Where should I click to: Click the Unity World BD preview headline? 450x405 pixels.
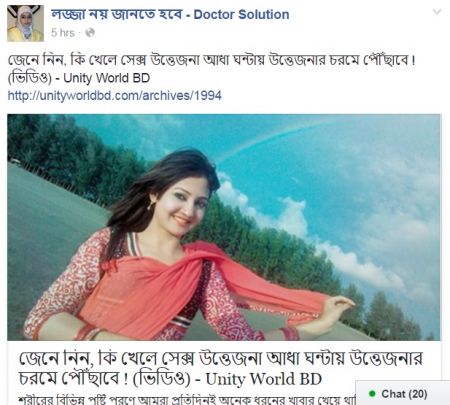click(x=220, y=368)
